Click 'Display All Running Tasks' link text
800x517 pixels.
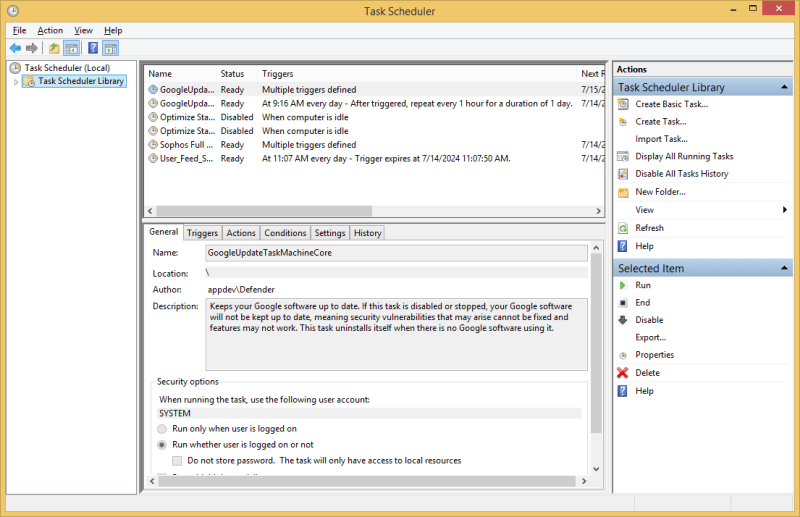pos(684,157)
